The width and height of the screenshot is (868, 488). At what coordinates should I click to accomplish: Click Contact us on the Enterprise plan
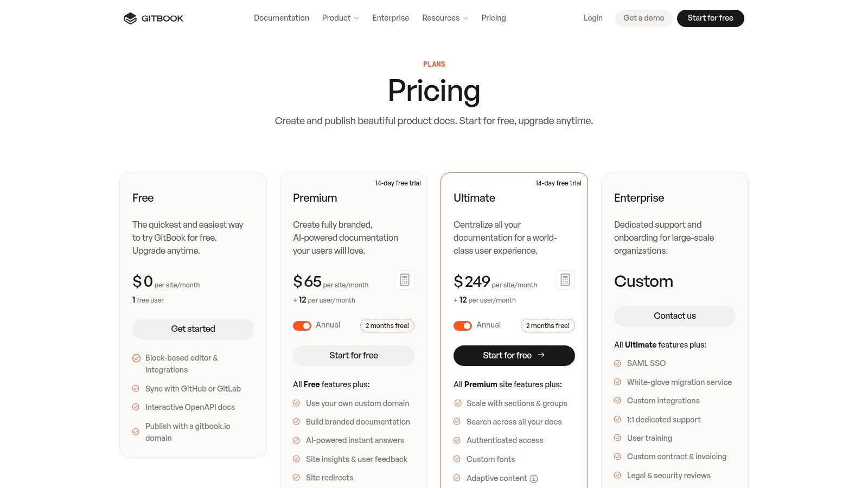[674, 316]
